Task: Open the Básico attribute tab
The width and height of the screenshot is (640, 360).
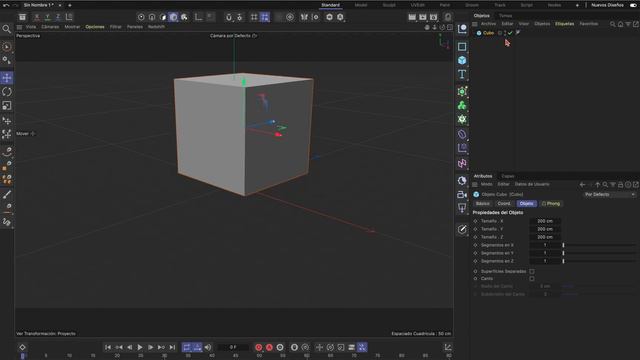Action: tap(482, 204)
